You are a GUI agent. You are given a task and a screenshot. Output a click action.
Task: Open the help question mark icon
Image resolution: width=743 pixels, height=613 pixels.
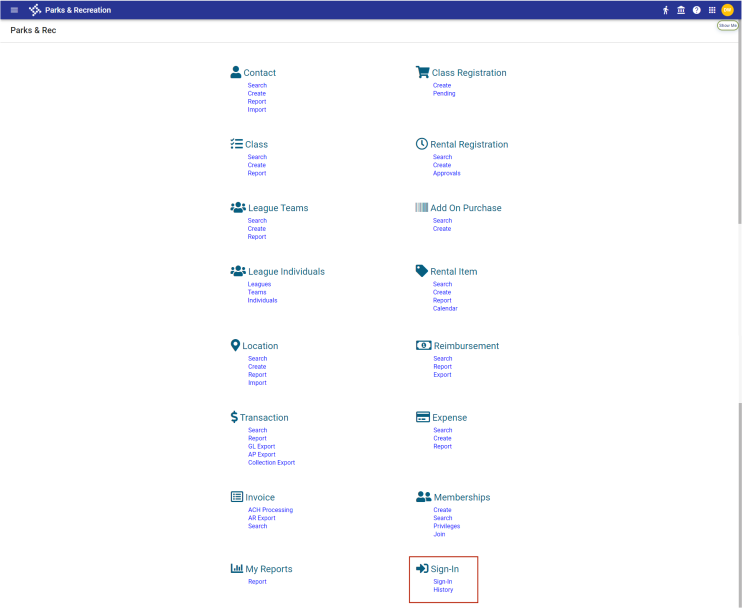coord(697,10)
